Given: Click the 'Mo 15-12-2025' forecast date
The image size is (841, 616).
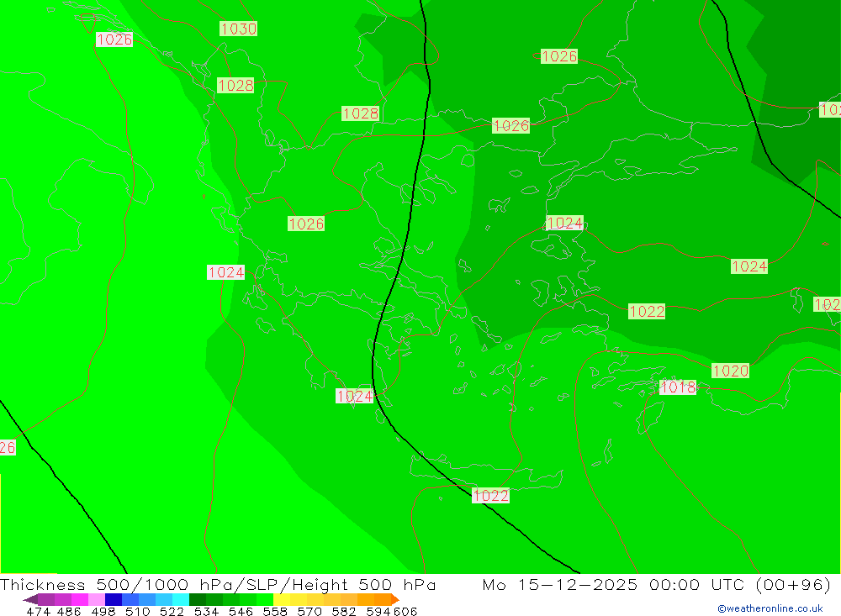Looking at the screenshot, I should point(560,584).
